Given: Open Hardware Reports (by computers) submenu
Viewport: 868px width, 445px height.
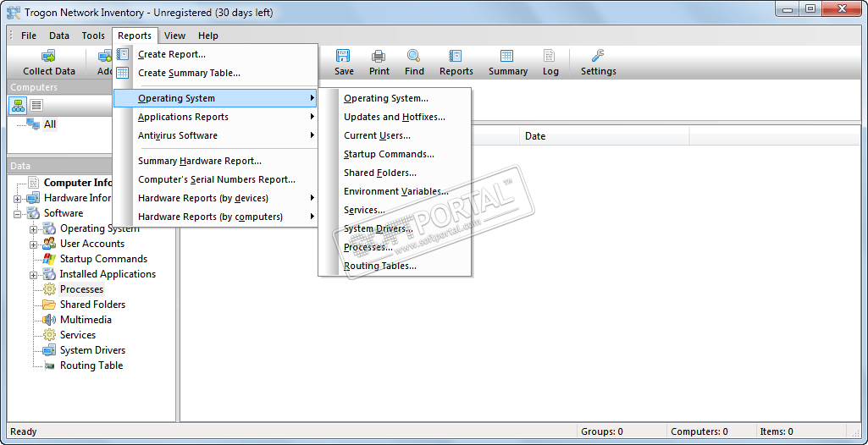Looking at the screenshot, I should point(215,217).
